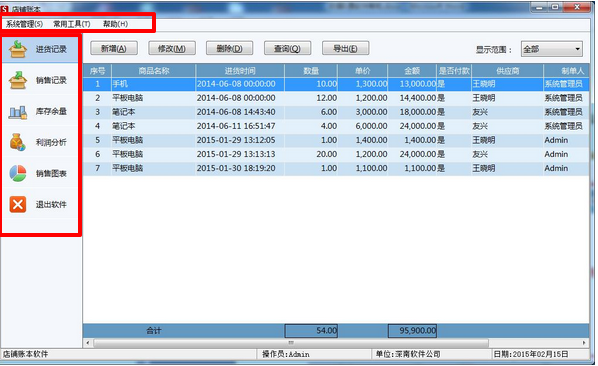Open the 系统管理(S) menu
598x366 pixels.
coord(24,24)
